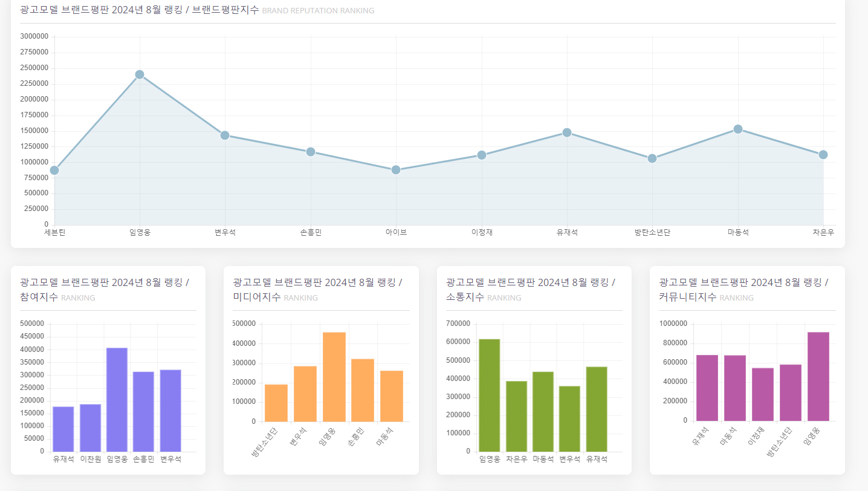This screenshot has width=868, height=491.
Task: Click the orange 방탄소년단 bar in 미디어지수 chart
Action: coord(276,403)
